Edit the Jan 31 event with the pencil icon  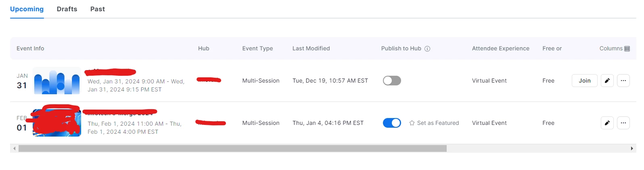(x=607, y=81)
